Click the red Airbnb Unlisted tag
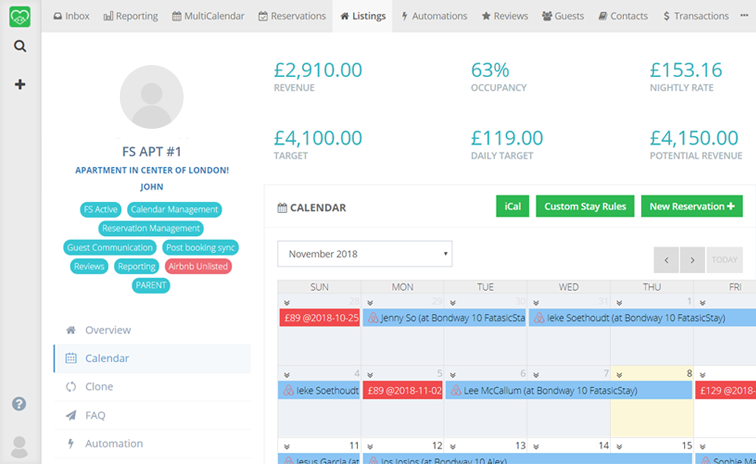Viewport: 756px width, 464px height. coord(198,266)
